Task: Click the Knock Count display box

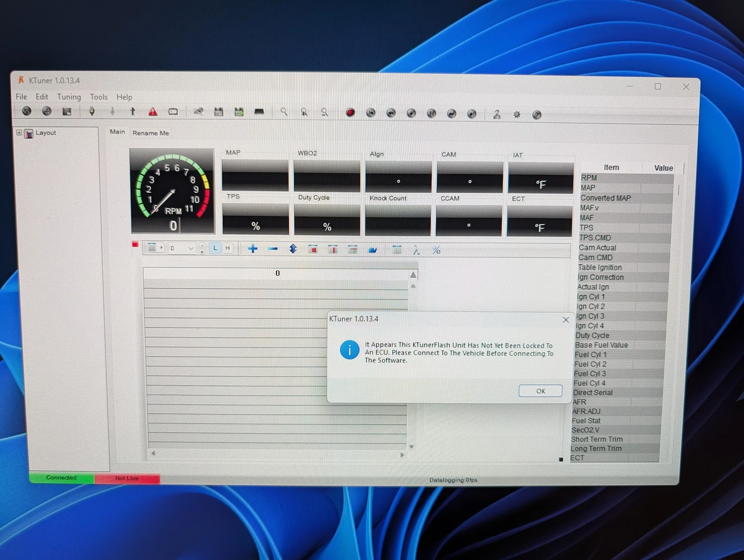Action: (x=397, y=220)
